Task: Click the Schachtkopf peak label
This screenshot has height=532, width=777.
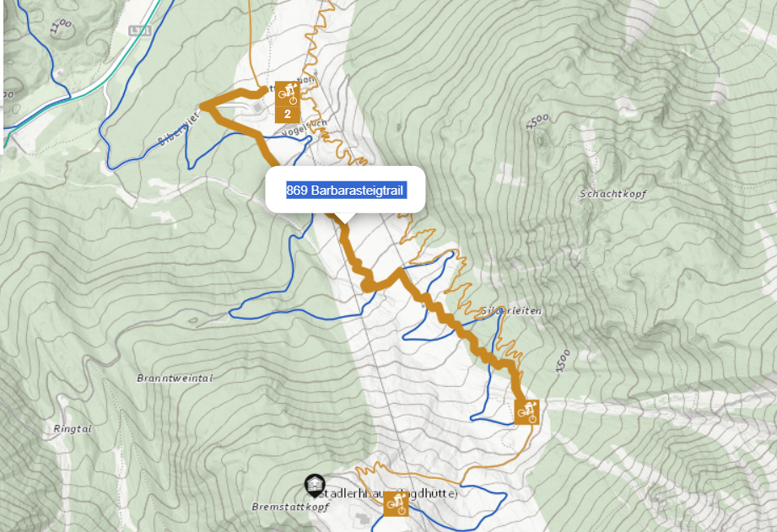Action: pos(613,194)
